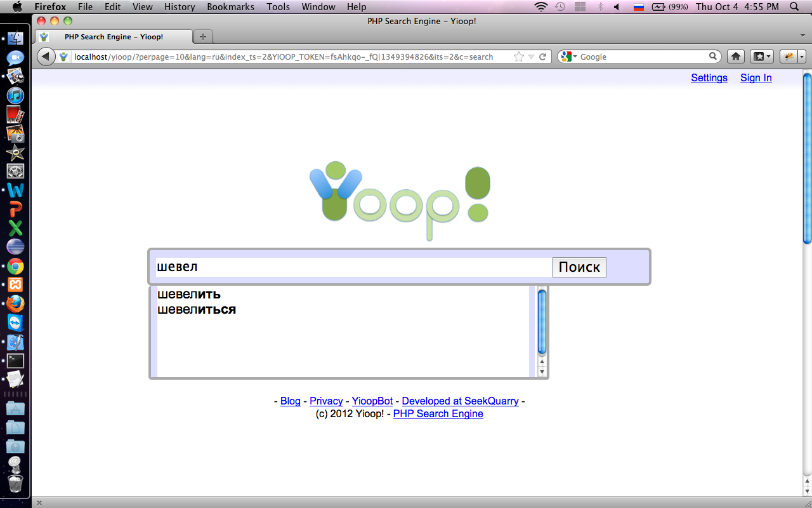
Task: Open the Trash in the dock
Action: 15,484
